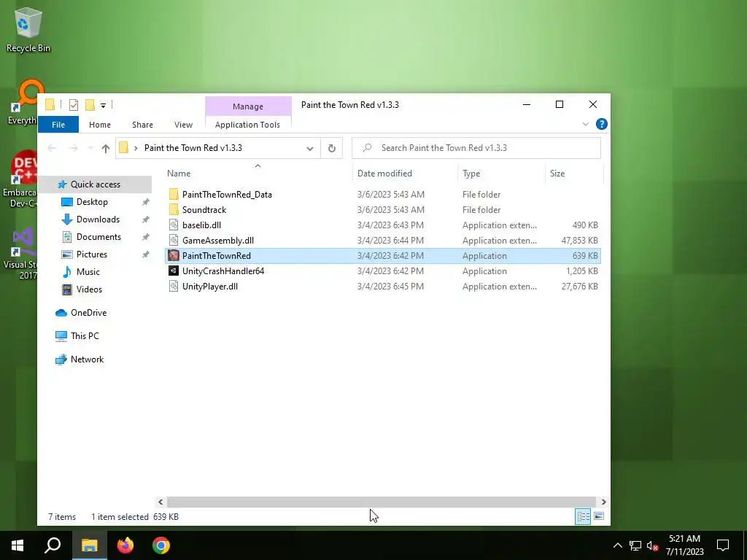Select Pictures in the navigation pane
Image resolution: width=747 pixels, height=560 pixels.
point(91,254)
